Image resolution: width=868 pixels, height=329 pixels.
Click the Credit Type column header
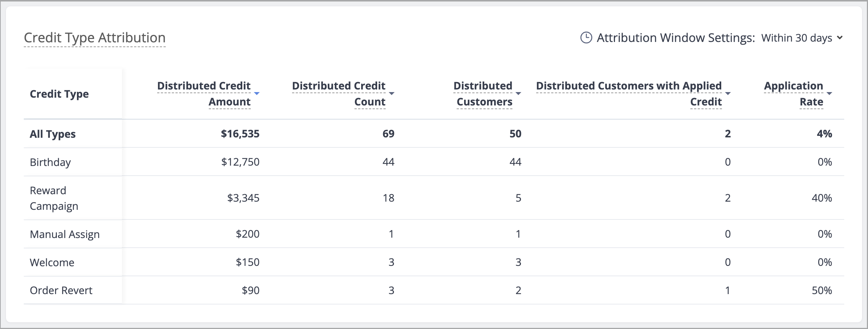(x=59, y=94)
